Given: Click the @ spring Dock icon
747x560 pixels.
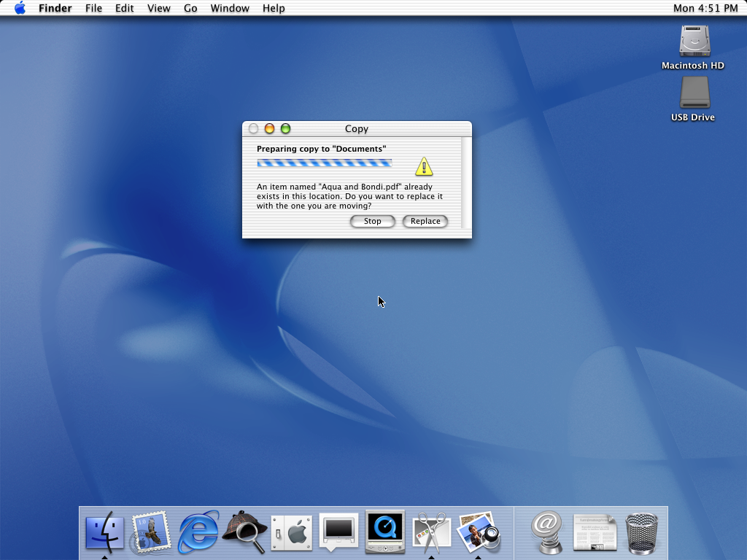Looking at the screenshot, I should [x=547, y=532].
